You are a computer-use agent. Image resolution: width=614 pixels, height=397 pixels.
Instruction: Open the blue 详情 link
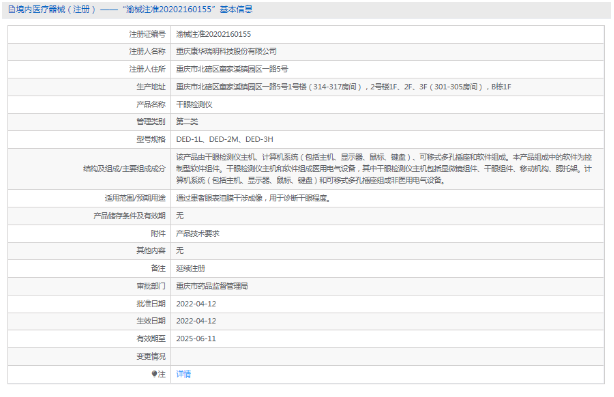coord(183,374)
